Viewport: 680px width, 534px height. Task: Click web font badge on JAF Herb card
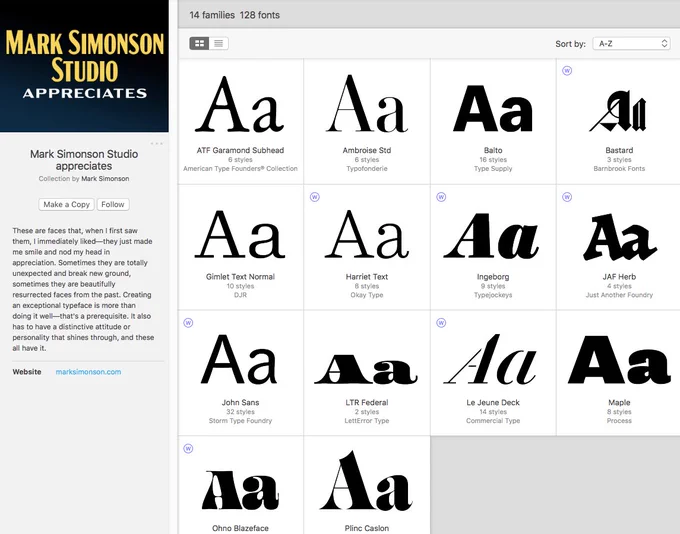pyautogui.click(x=567, y=197)
